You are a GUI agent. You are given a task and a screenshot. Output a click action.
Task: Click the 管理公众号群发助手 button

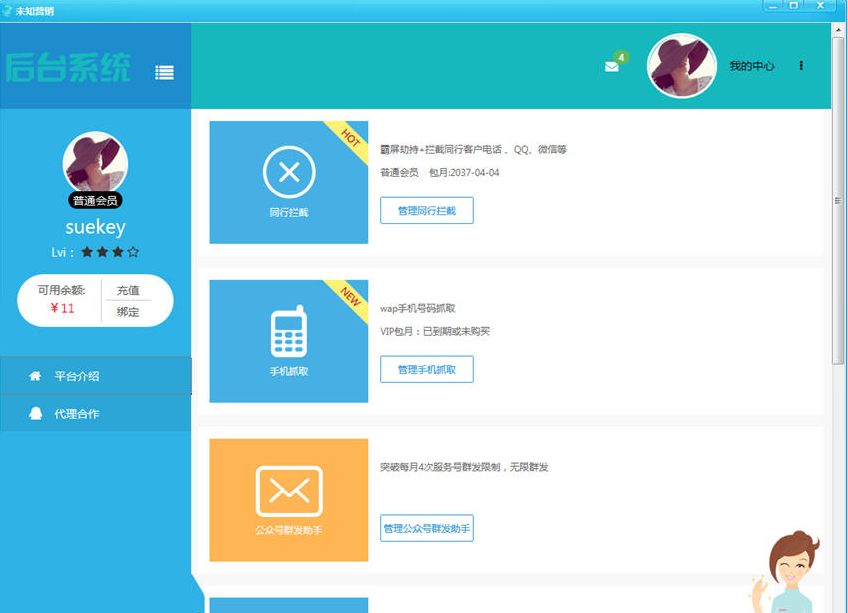tap(427, 529)
